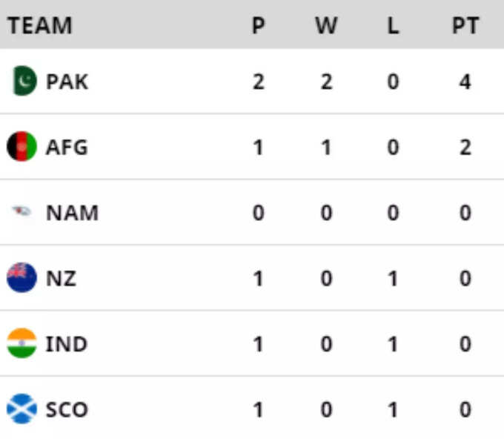
Task: Click the India flag icon
Action: point(21,343)
